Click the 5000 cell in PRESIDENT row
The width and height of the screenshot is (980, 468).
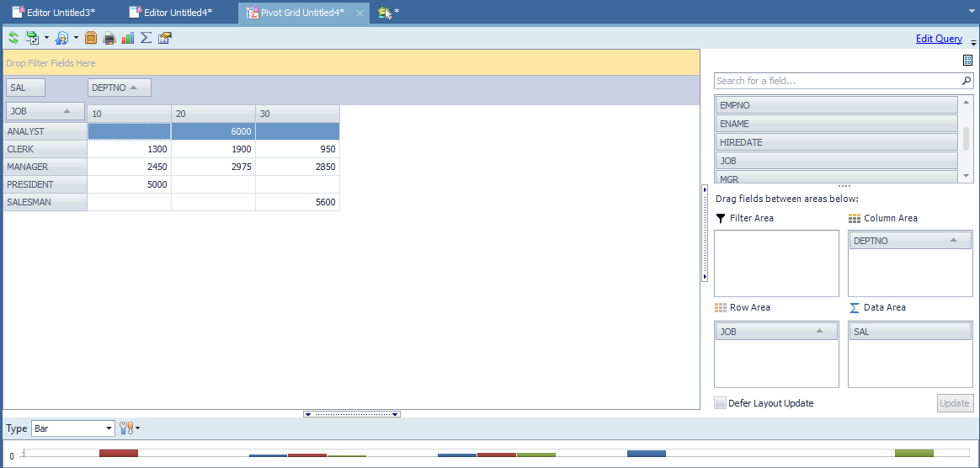point(130,184)
